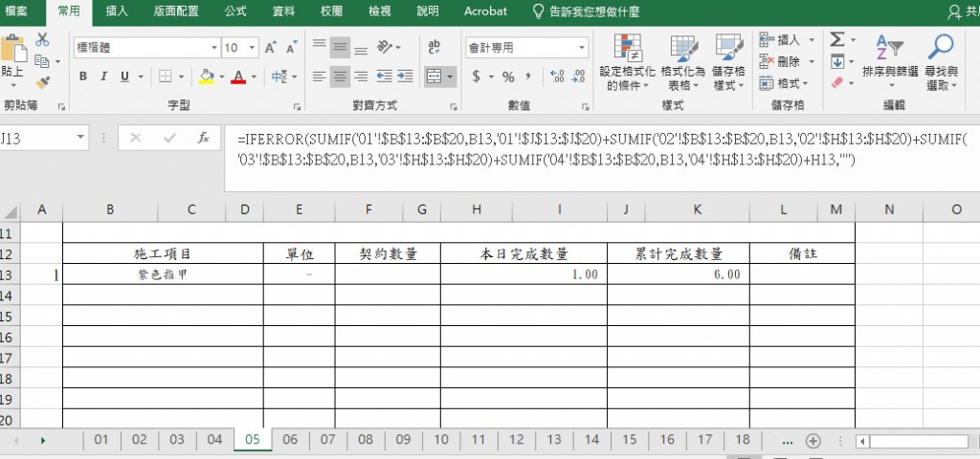Click the Borders icon
The width and height of the screenshot is (980, 459).
click(165, 76)
